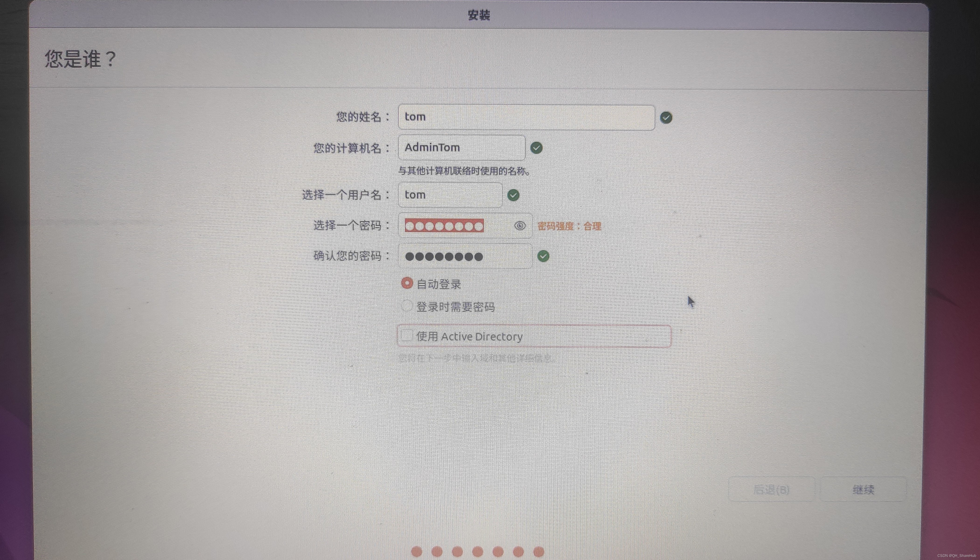Click the last installer progress dot
The width and height of the screenshot is (980, 560).
[x=538, y=552]
